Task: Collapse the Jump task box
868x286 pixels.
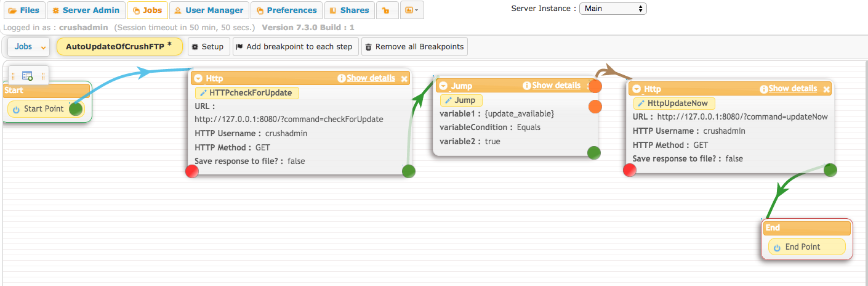Action: pos(443,86)
